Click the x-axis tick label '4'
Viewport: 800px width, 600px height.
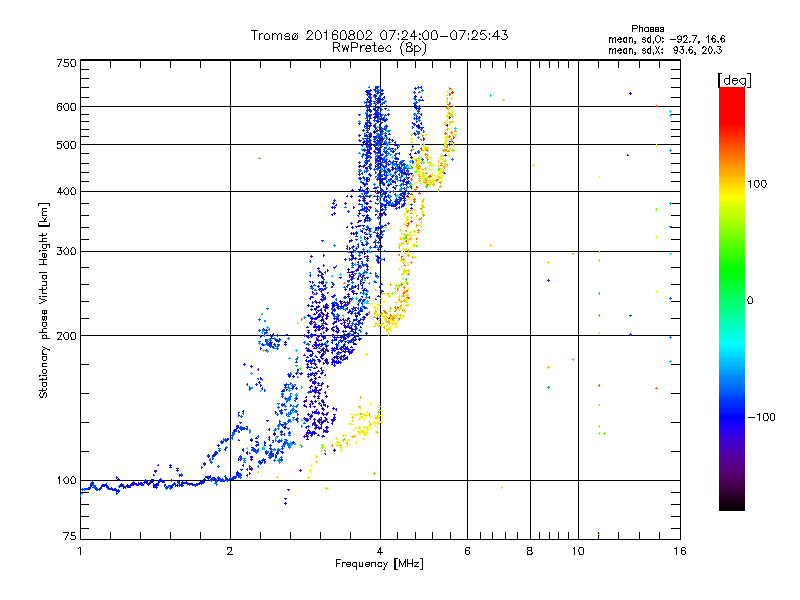coord(380,552)
